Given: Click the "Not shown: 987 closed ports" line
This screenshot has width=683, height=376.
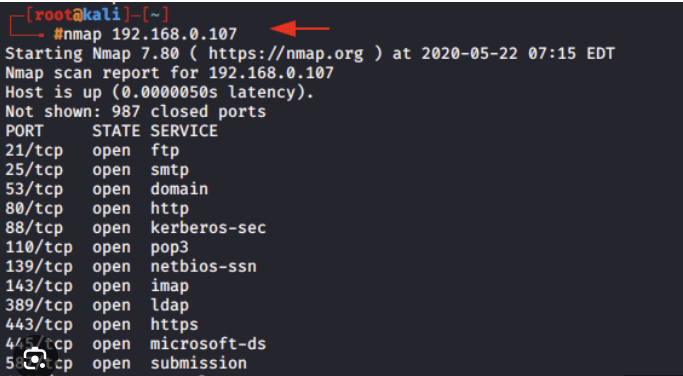Looking at the screenshot, I should click(135, 112).
